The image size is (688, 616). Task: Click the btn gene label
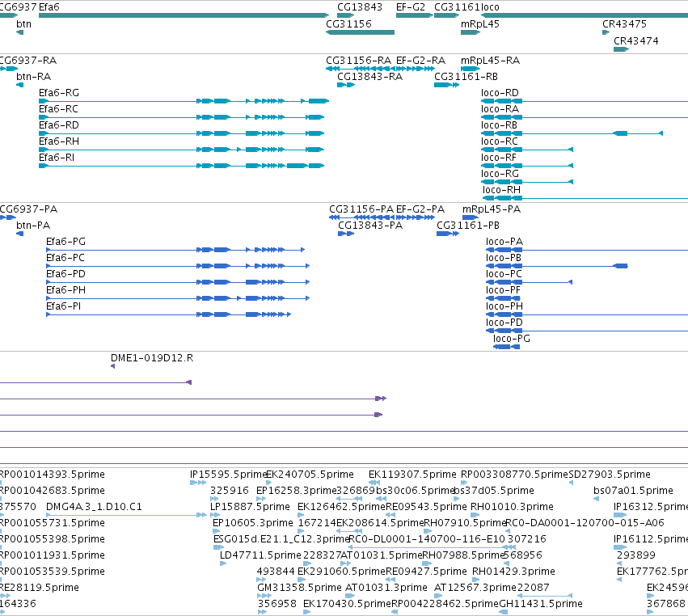(23, 24)
